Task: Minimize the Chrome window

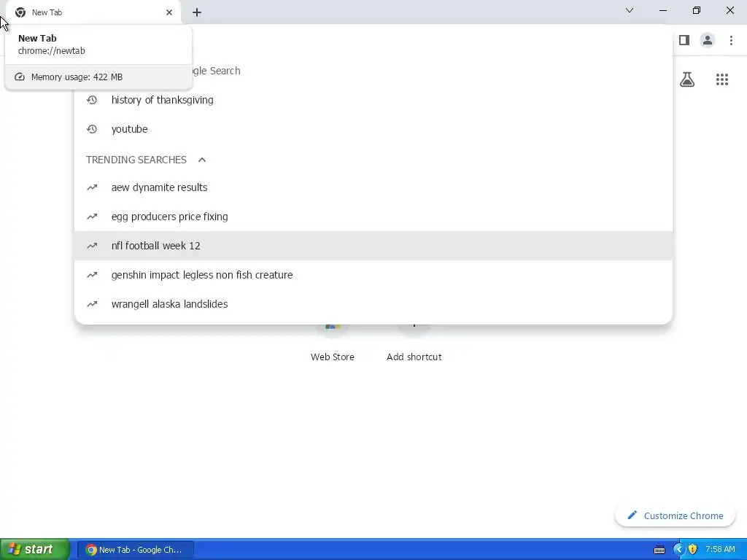Action: (x=662, y=10)
